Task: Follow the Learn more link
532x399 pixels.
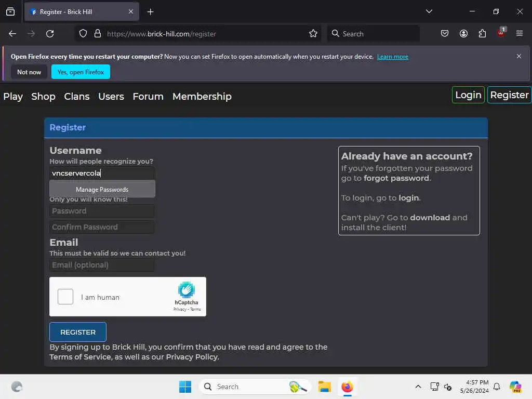Action: pos(393,57)
